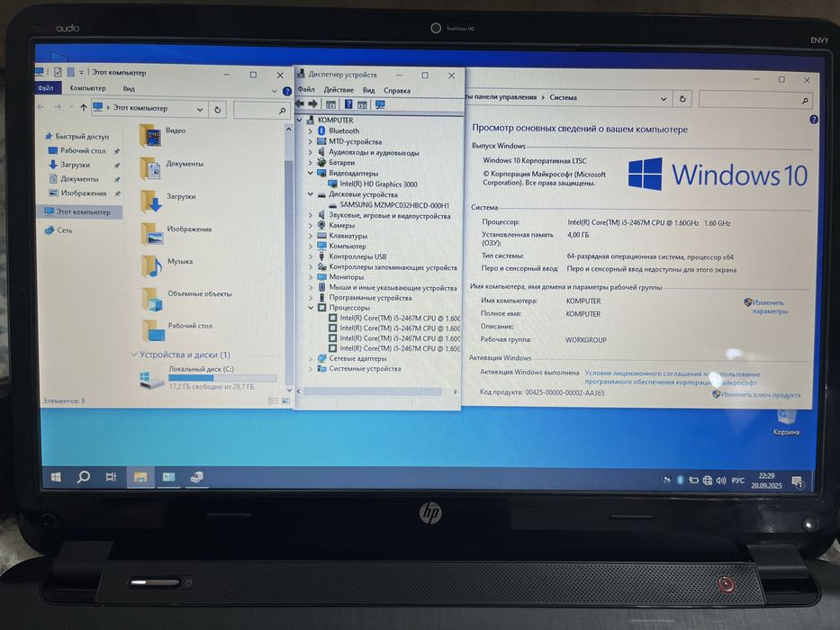Open the Вид ribbon tab in Explorer

pyautogui.click(x=129, y=89)
